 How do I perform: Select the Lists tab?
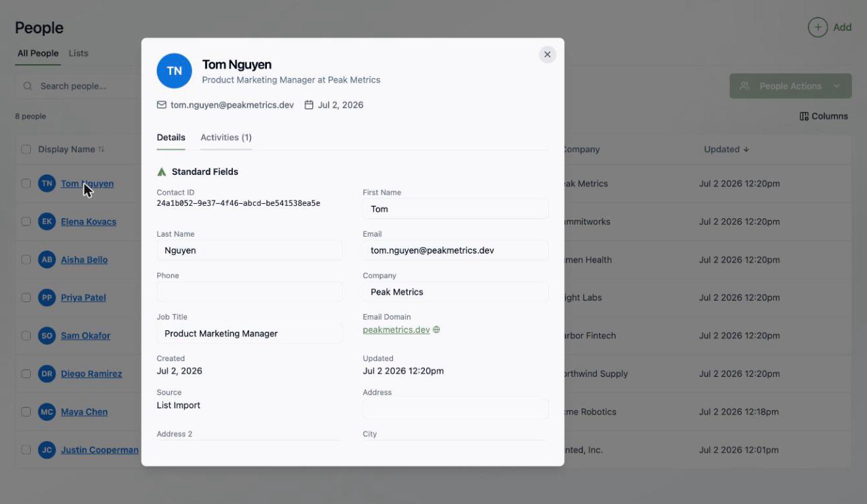pyautogui.click(x=78, y=53)
